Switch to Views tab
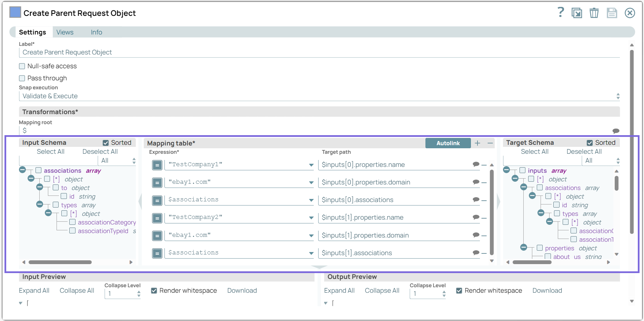This screenshot has height=321, width=644. pyautogui.click(x=65, y=32)
